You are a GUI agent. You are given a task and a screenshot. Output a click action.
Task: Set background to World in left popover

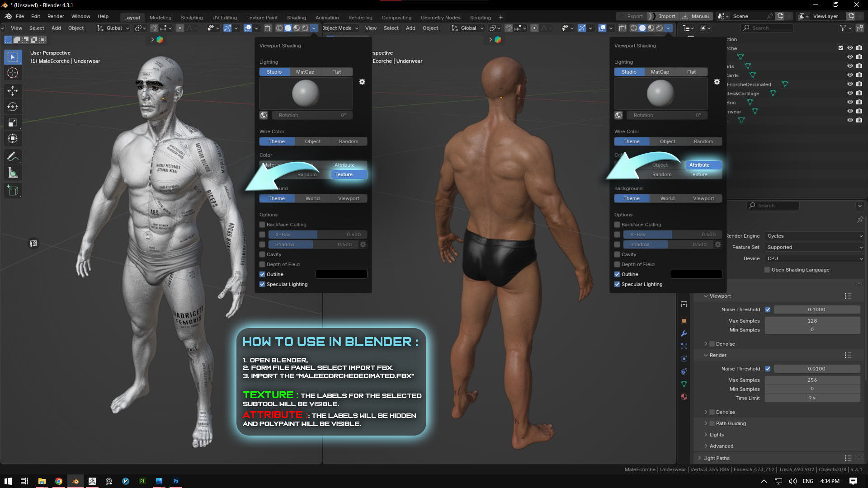312,198
